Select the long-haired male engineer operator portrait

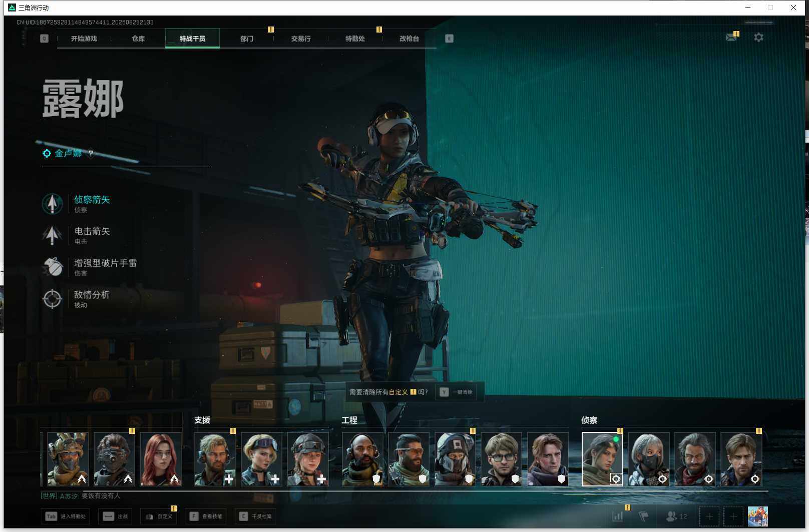pos(548,459)
